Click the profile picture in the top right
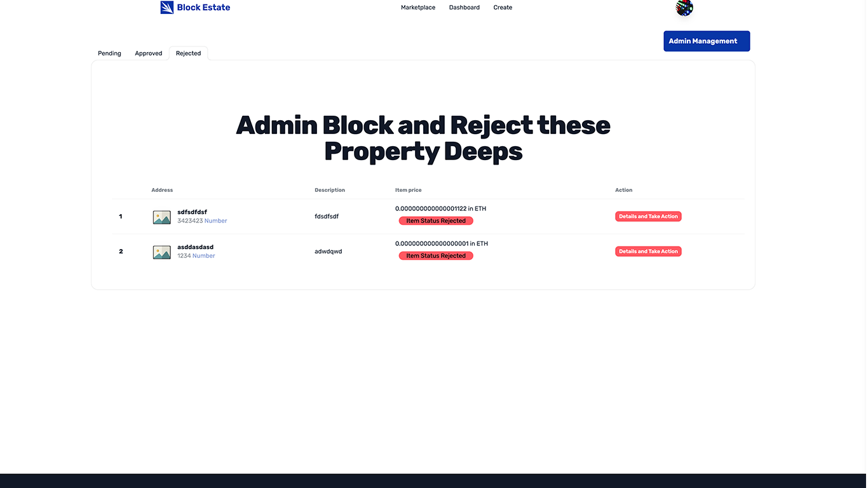 click(684, 8)
